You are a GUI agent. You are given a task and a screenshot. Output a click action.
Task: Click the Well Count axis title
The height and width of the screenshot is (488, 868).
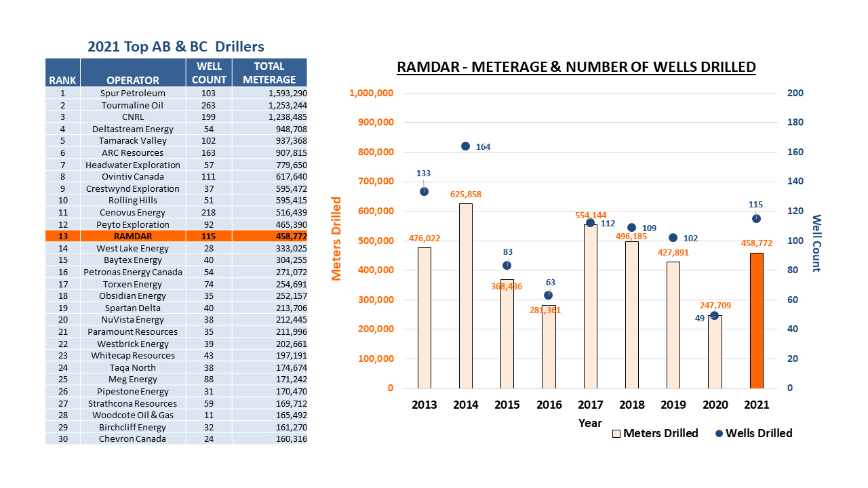coord(816,243)
